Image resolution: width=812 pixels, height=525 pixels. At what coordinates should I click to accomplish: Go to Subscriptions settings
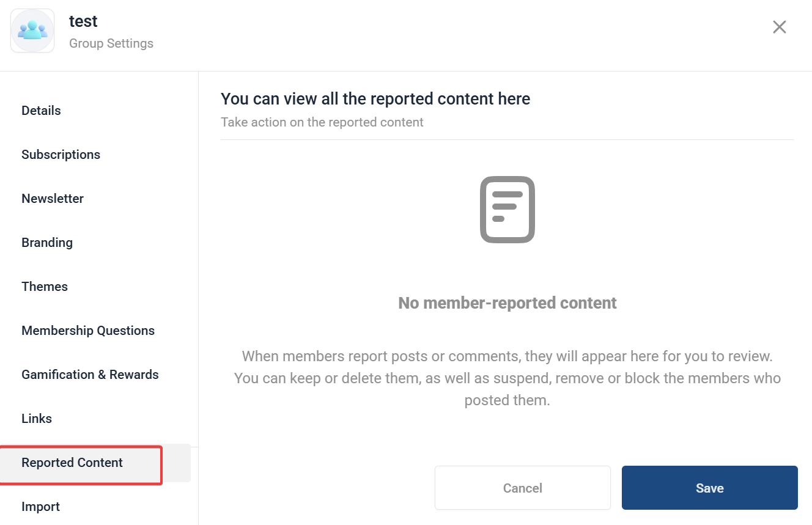(x=61, y=155)
